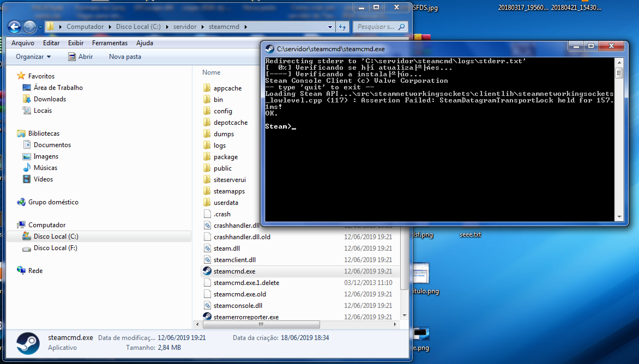The height and width of the screenshot is (364, 639).
Task: Expand the arrow after steamcmd breadcrumb
Action: pyautogui.click(x=246, y=27)
